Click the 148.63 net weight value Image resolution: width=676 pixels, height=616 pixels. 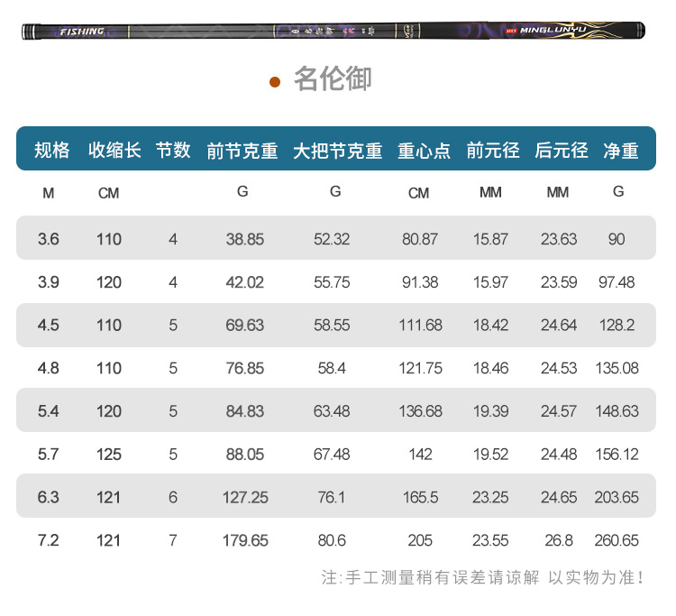(x=617, y=411)
